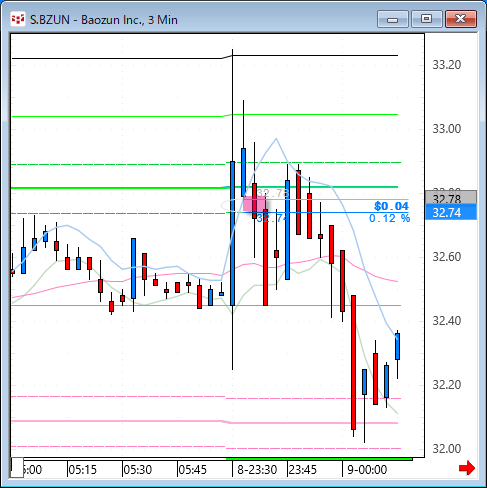Image resolution: width=487 pixels, height=488 pixels.
Task: Click the 05:30 time axis label
Action: point(138,470)
